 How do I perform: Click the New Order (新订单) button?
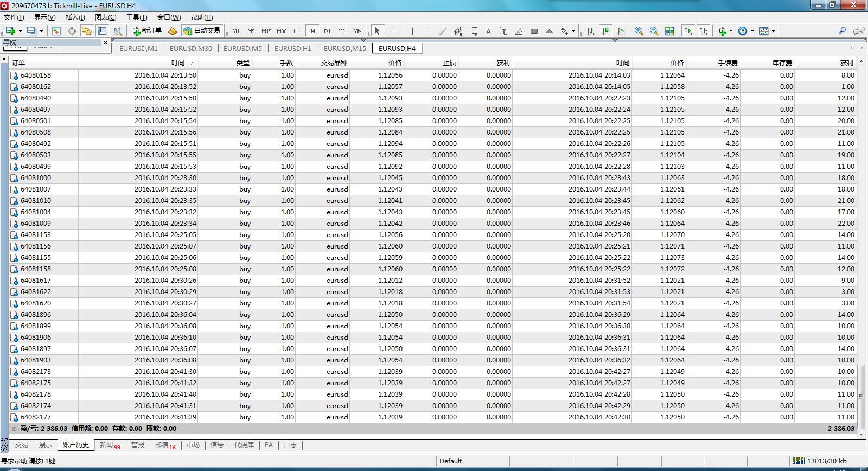(147, 31)
